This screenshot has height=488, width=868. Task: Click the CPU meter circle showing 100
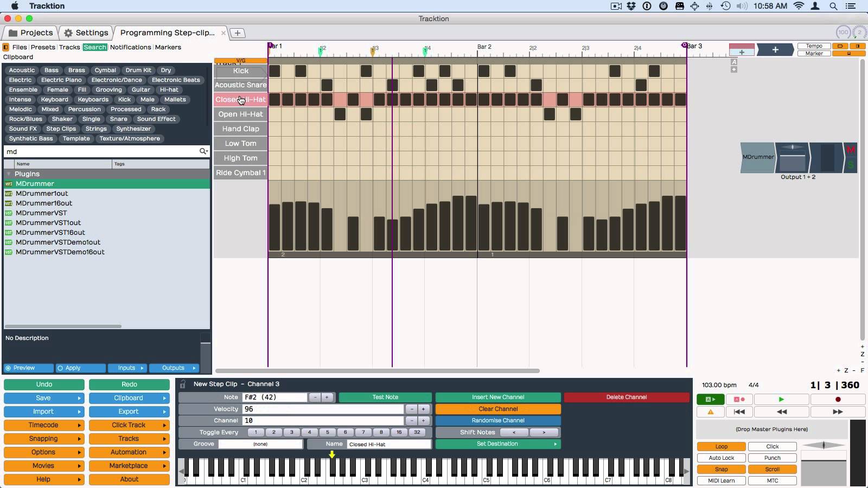(843, 33)
